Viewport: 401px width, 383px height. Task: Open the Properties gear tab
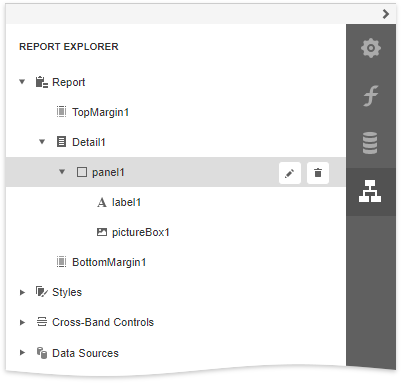371,48
